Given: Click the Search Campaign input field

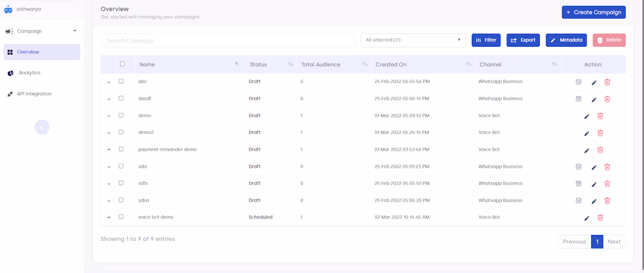Looking at the screenshot, I should click(228, 40).
